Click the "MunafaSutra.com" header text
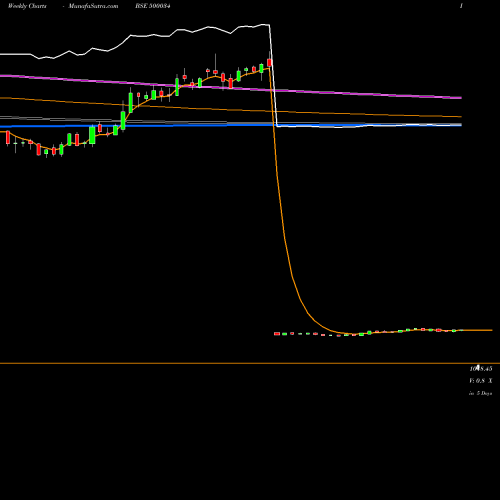 pos(93,6)
